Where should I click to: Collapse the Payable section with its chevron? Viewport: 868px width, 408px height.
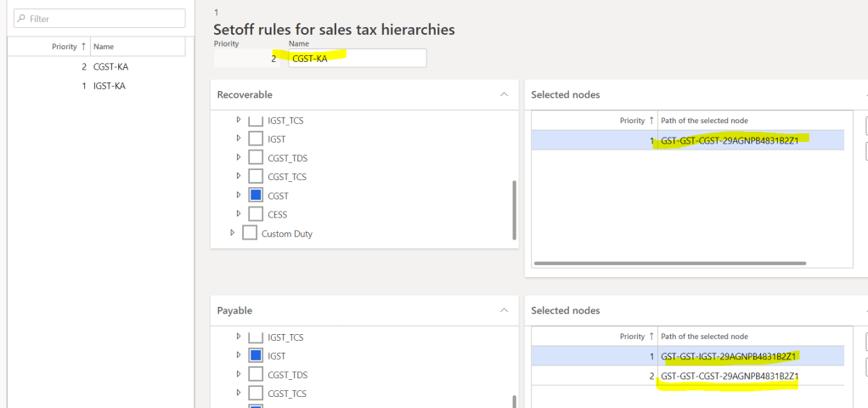click(x=504, y=311)
